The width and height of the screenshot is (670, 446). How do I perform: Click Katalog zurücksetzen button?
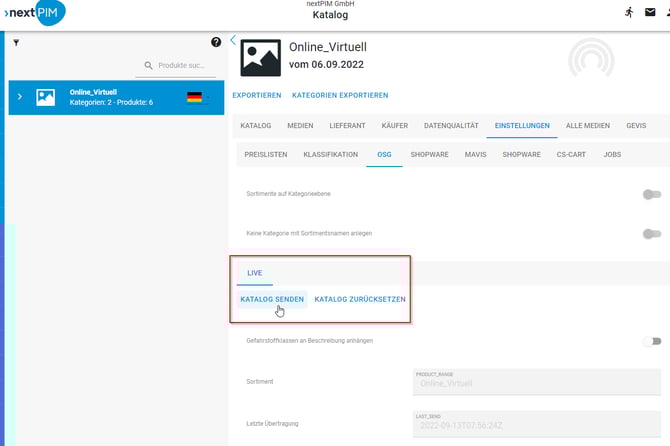(360, 299)
